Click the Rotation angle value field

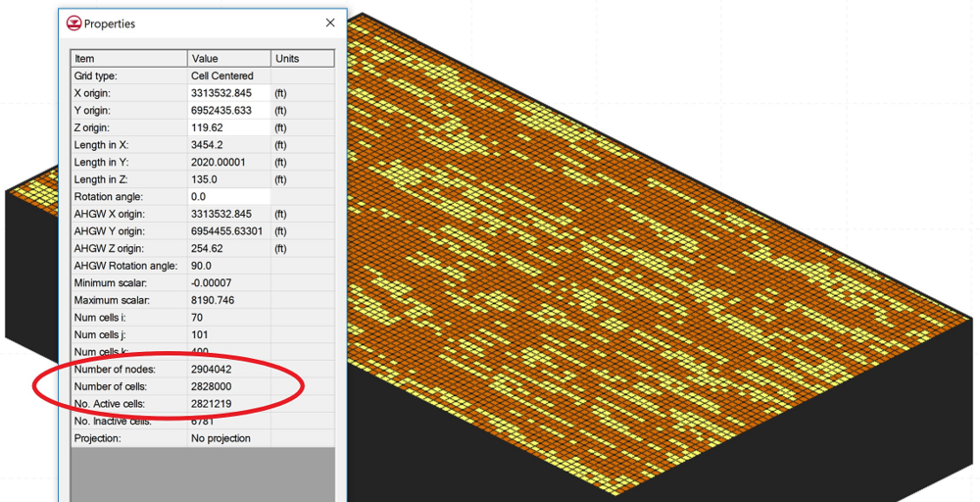228,197
